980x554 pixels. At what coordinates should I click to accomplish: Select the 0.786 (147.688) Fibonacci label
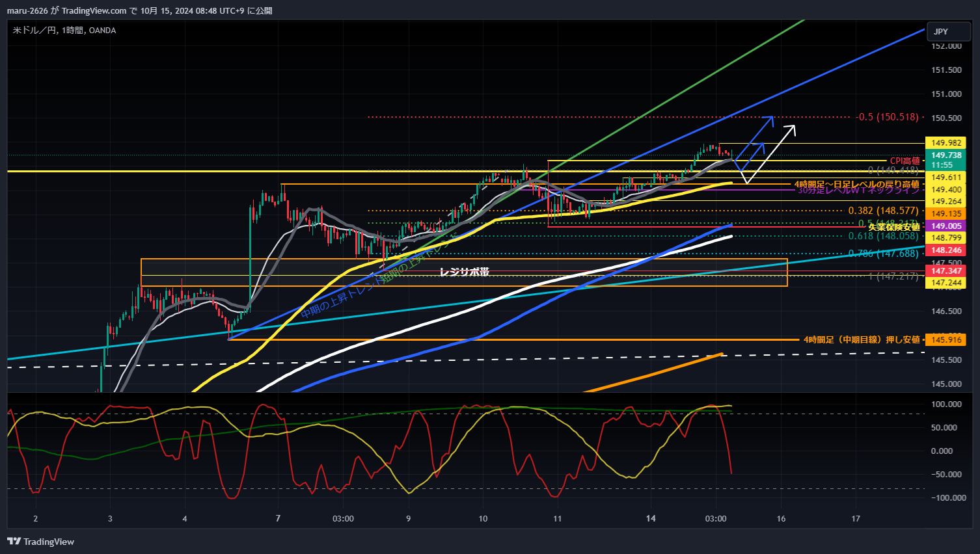click(x=883, y=254)
